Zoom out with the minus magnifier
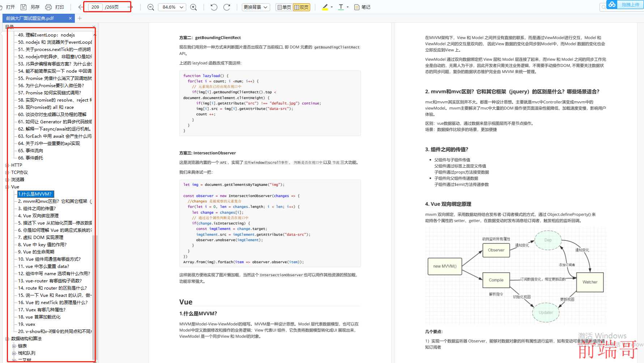 coord(151,7)
